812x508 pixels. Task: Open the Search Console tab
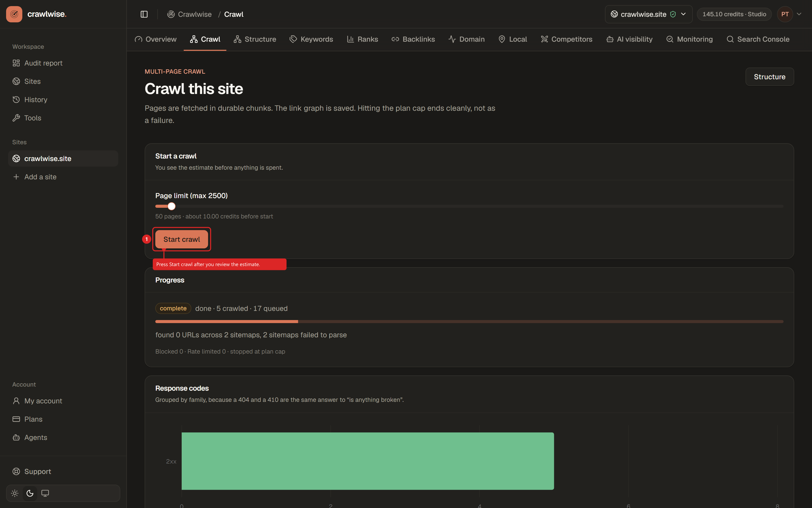(x=758, y=39)
